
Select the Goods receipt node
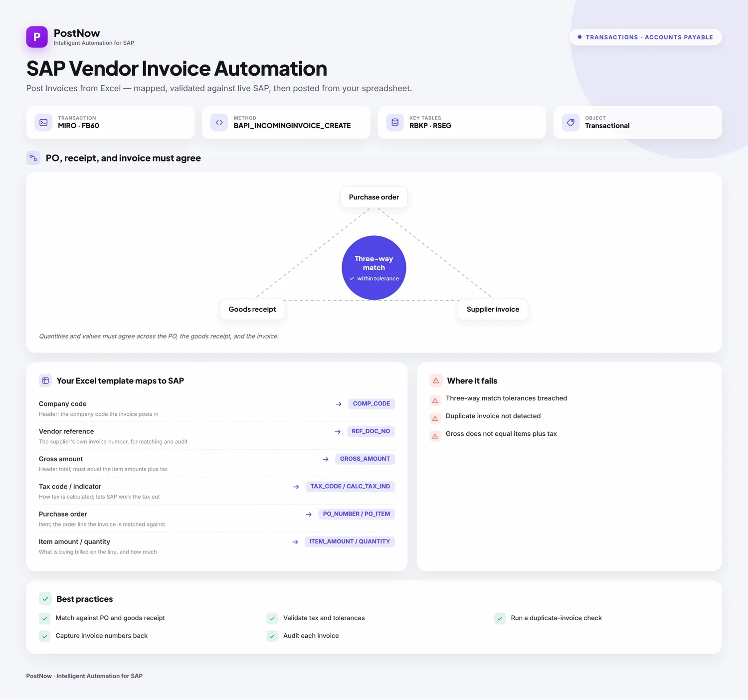(x=252, y=310)
